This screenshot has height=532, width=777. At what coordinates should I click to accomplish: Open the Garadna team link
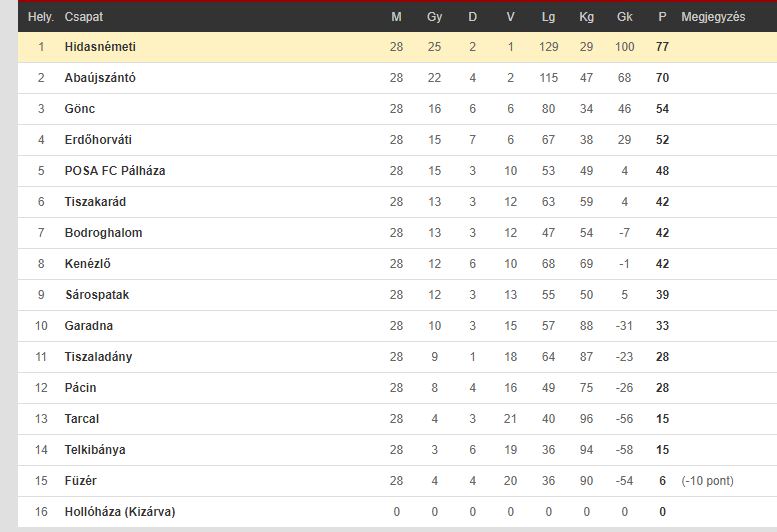coord(89,326)
